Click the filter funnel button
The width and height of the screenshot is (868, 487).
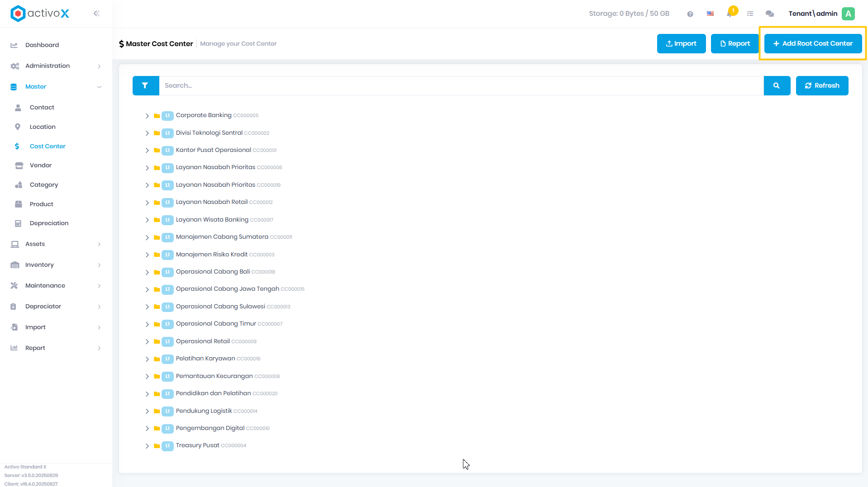[x=145, y=85]
